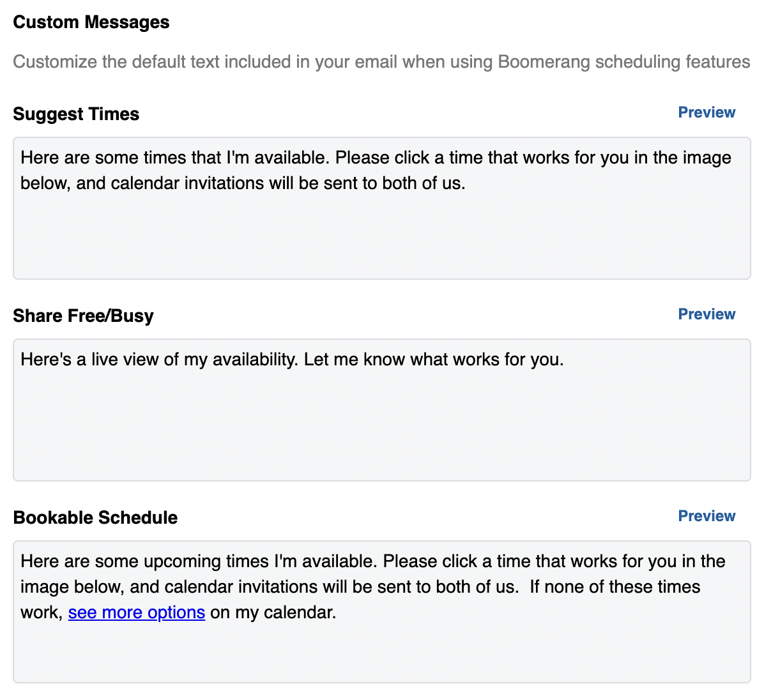The width and height of the screenshot is (764, 700).
Task: Click the Bookable Schedule field label
Action: pyautogui.click(x=95, y=518)
